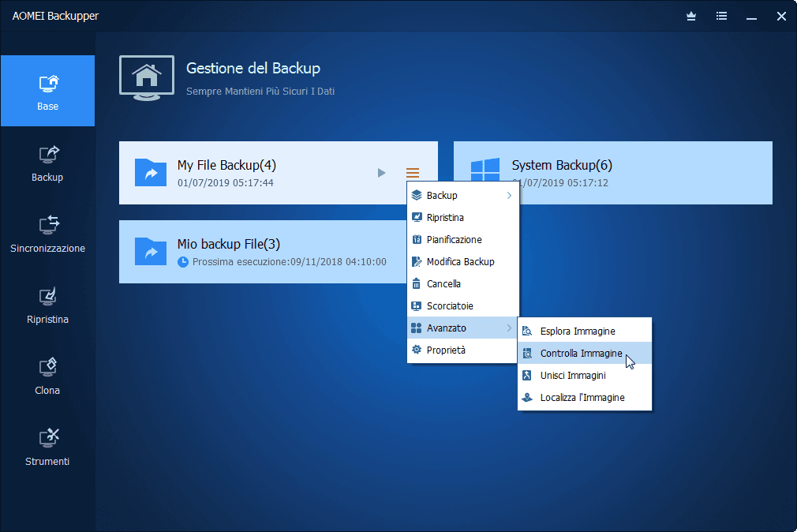Open the list menu icon in title bar
797x532 pixels.
(x=721, y=17)
